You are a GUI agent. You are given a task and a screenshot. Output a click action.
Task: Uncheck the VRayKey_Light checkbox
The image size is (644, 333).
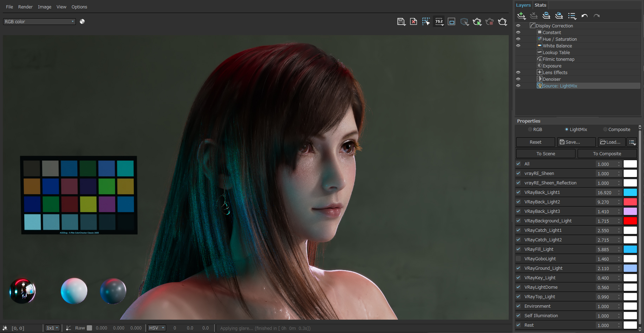(518, 277)
